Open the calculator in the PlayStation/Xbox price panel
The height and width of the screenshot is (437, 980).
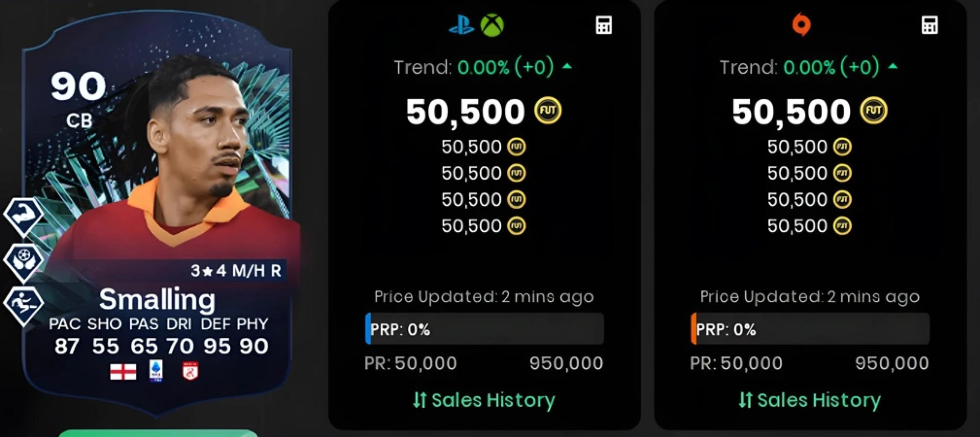coord(604,25)
